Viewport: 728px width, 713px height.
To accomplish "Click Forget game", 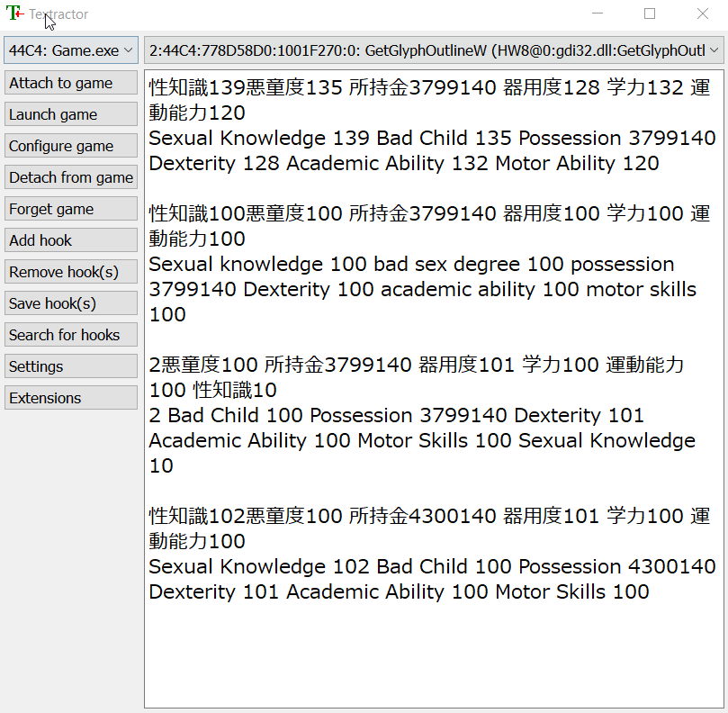I will [70, 209].
